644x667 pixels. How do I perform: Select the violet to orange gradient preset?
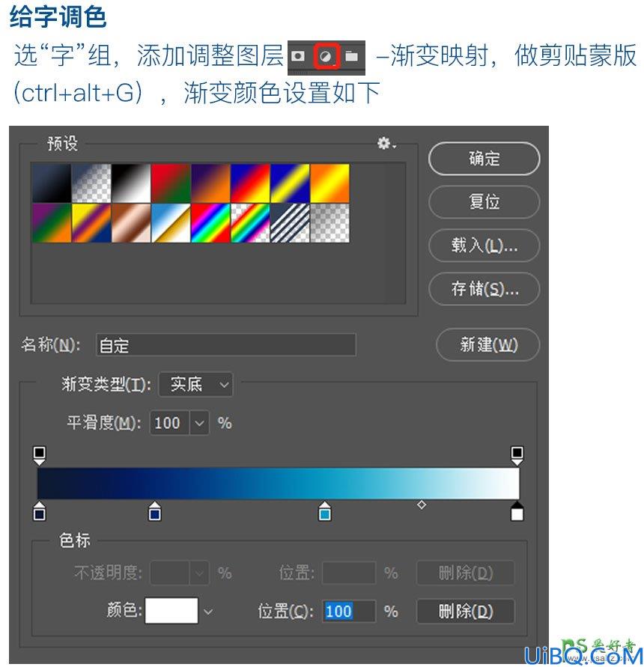coord(210,183)
